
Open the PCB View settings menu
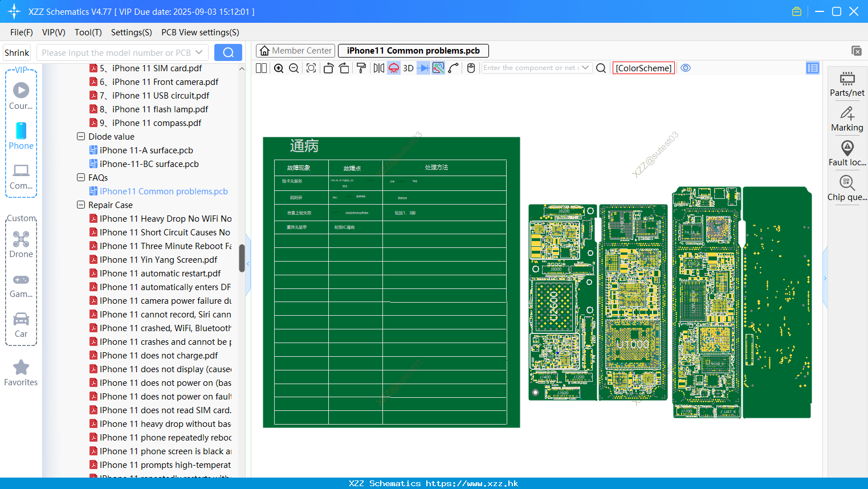pos(200,32)
